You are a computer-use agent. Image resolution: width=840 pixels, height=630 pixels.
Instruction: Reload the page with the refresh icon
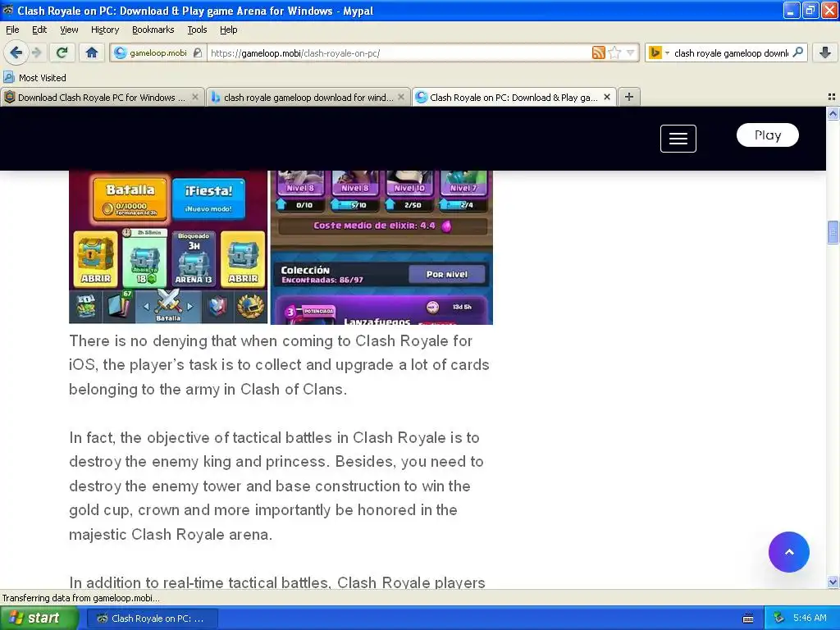(62, 52)
